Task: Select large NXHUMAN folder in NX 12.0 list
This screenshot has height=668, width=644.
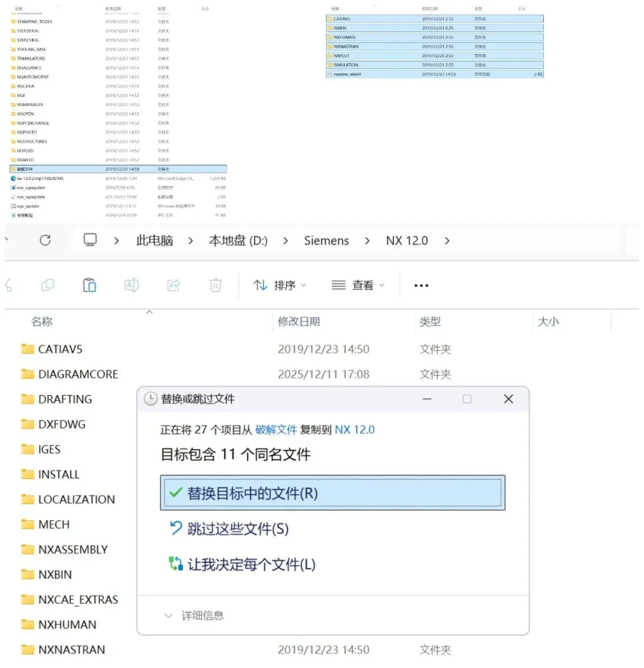Action: point(59,624)
